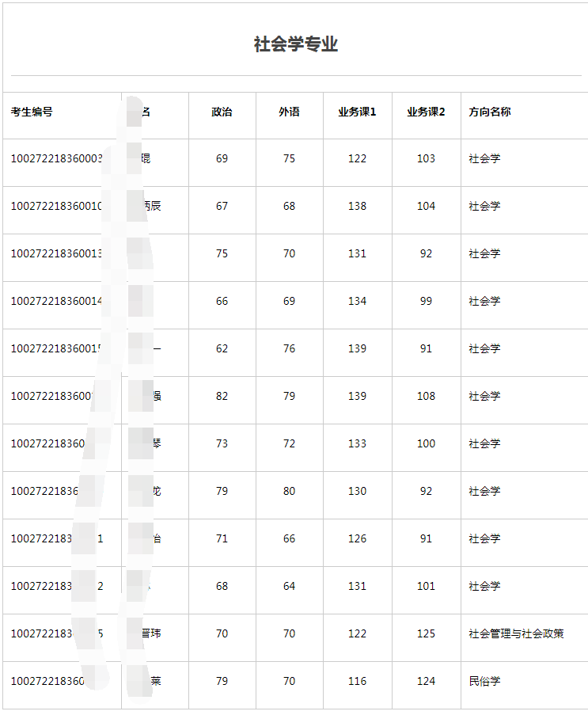This screenshot has height=715, width=588.
Task: Select the 外语 column header
Action: (x=289, y=112)
